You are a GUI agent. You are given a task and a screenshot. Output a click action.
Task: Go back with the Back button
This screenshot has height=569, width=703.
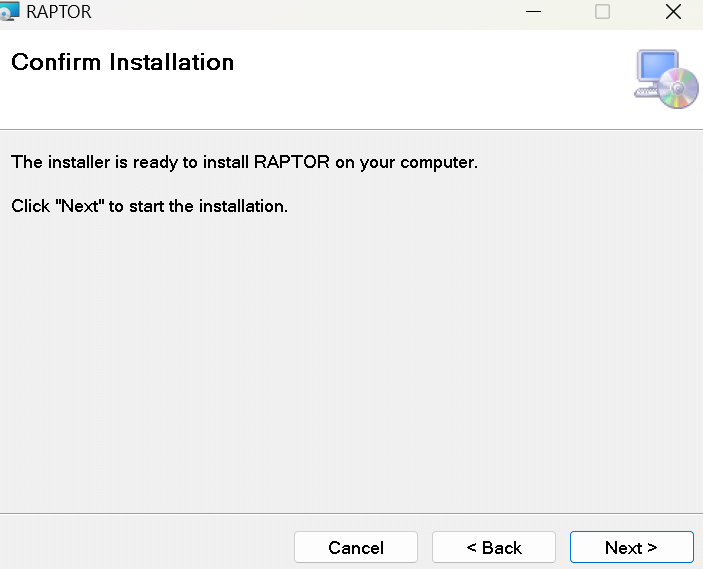pos(494,547)
